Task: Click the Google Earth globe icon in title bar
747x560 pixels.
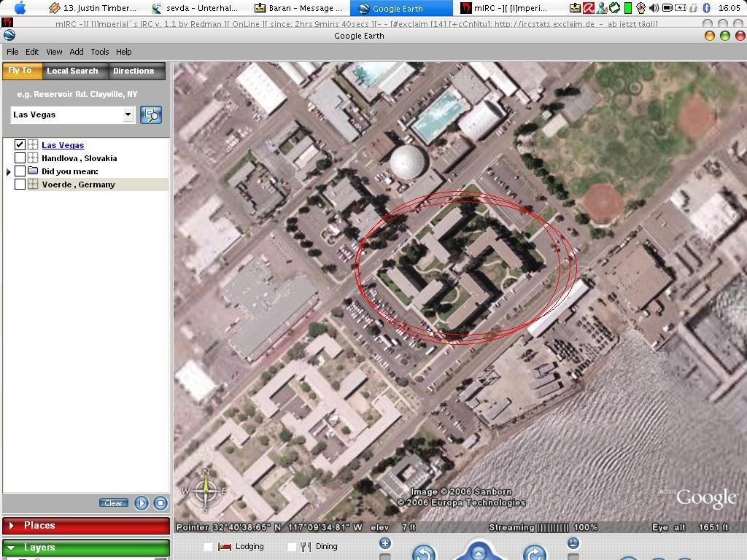Action: point(9,35)
